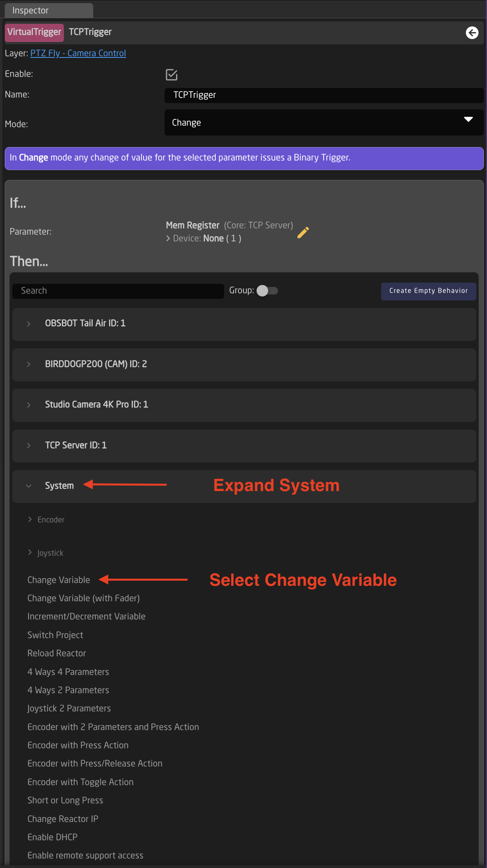Select Reload Reactor behavior
Image resolution: width=487 pixels, height=868 pixels.
57,653
